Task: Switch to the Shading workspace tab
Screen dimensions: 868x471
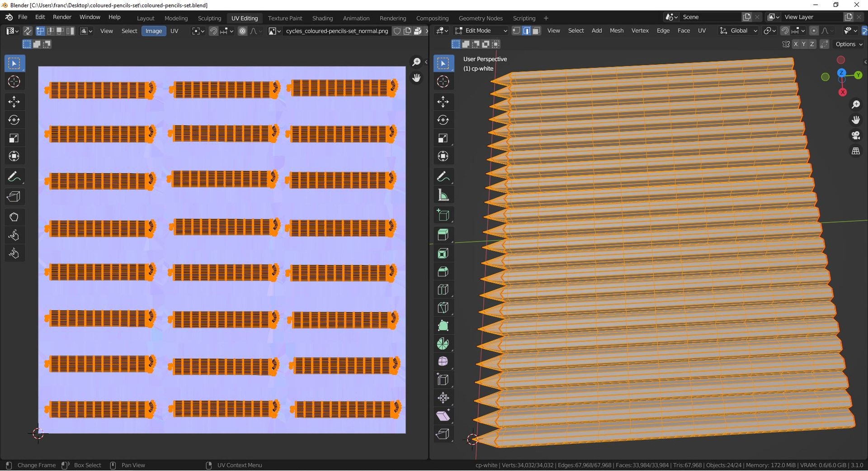Action: pos(322,18)
